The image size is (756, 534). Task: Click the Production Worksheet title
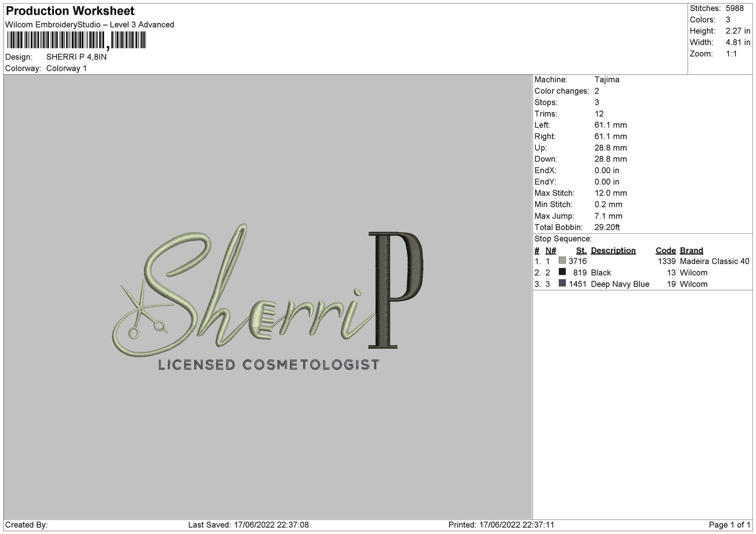click(x=70, y=11)
